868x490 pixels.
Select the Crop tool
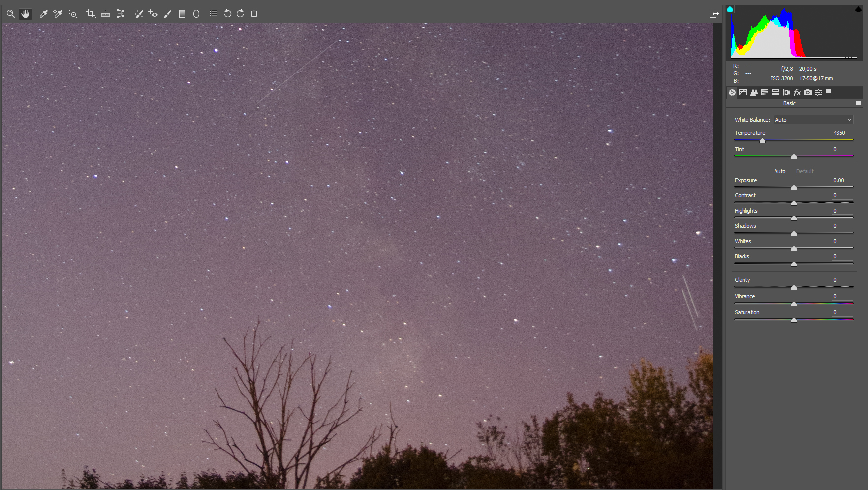click(91, 14)
